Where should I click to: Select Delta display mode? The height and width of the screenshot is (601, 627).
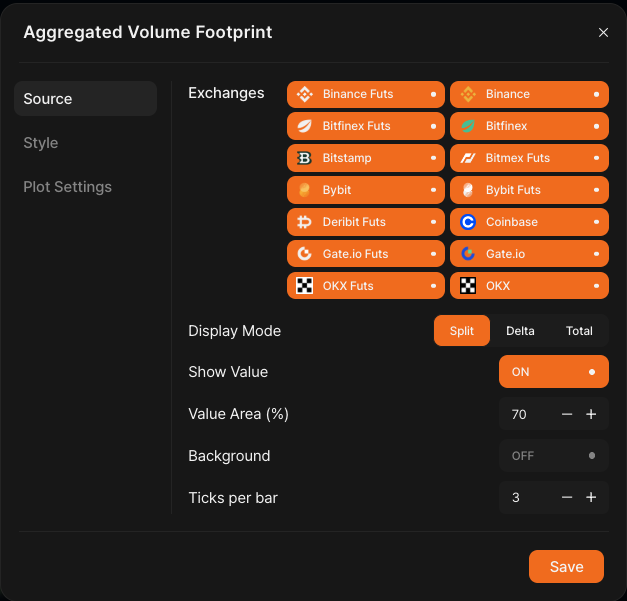coord(520,331)
